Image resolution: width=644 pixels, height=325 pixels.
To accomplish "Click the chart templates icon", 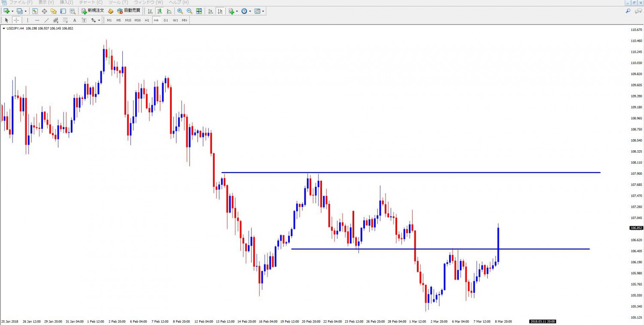I will (257, 11).
